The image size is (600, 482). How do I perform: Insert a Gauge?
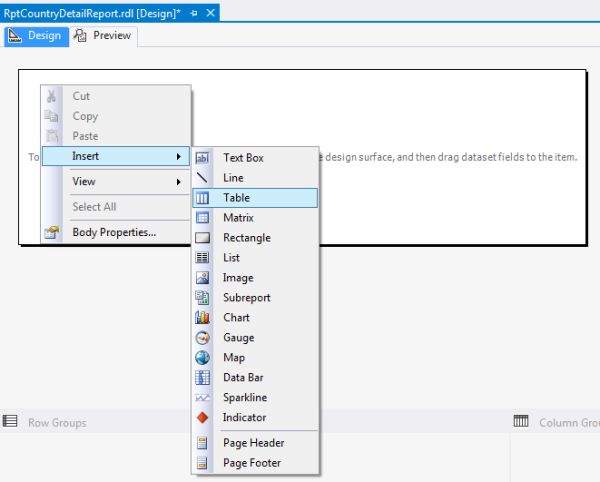coord(255,337)
